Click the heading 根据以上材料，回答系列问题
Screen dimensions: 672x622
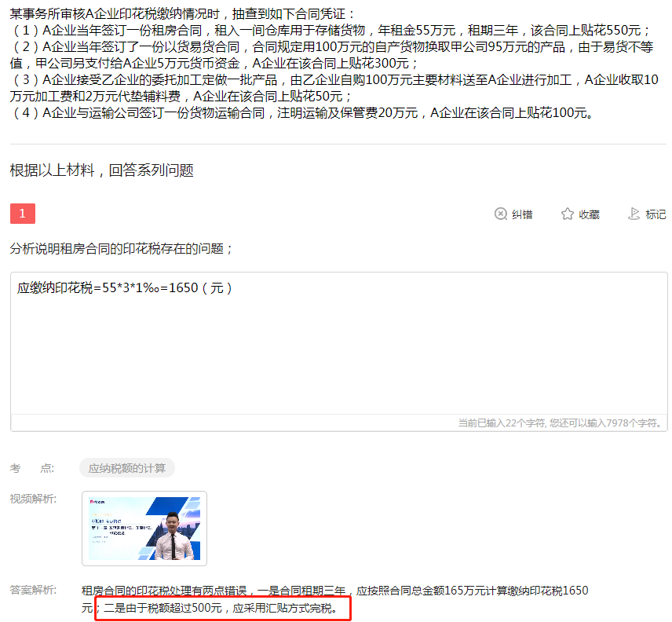pyautogui.click(x=101, y=170)
